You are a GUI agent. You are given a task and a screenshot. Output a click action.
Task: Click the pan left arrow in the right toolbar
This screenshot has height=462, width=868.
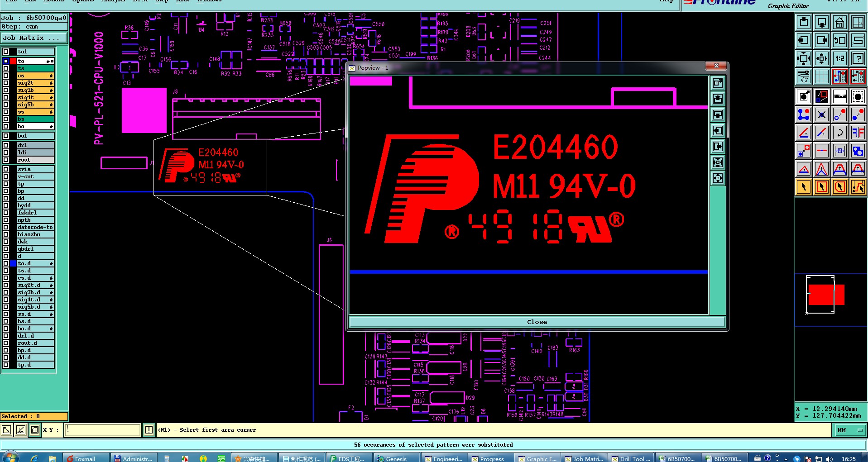(x=804, y=40)
